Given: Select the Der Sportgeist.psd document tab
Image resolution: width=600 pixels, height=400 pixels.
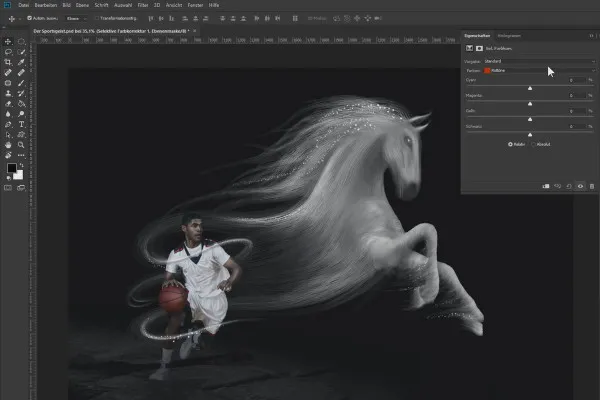Looking at the screenshot, I should [x=111, y=31].
